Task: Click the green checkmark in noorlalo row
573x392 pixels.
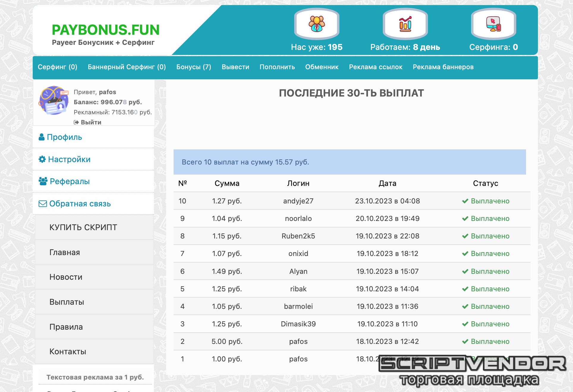Action: pyautogui.click(x=465, y=219)
